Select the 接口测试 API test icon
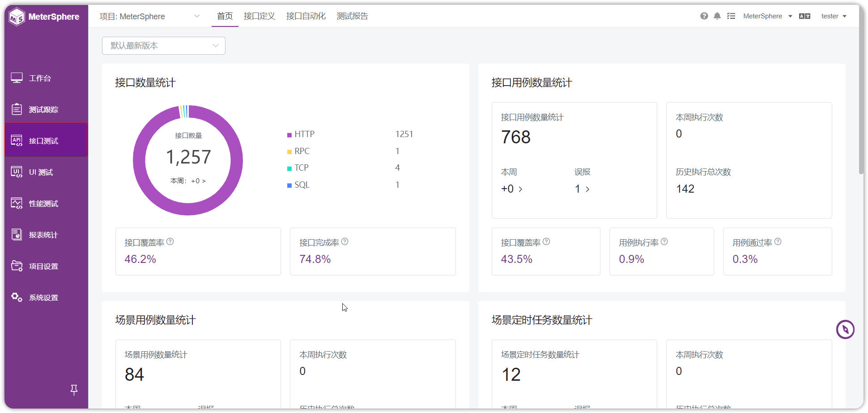Image resolution: width=868 pixels, height=413 pixels. (x=17, y=141)
